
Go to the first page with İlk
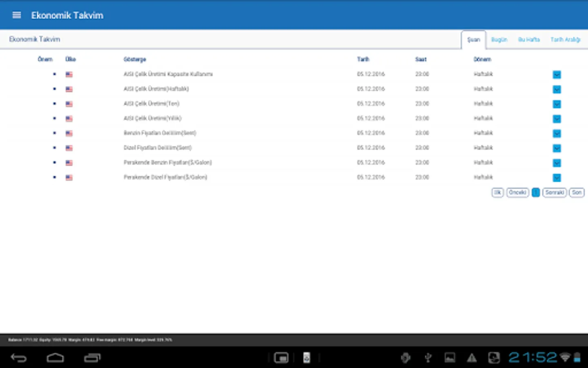pos(497,193)
